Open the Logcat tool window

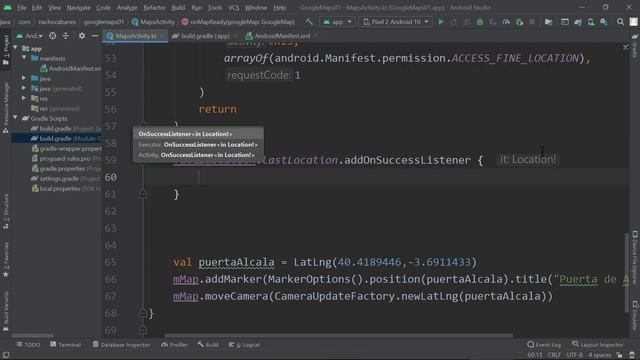pos(244,345)
